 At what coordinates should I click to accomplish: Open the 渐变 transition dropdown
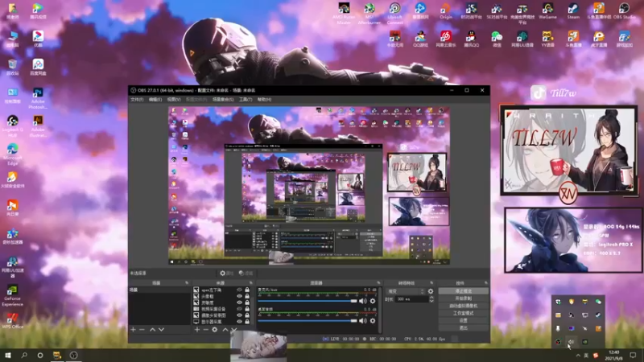coord(406,291)
